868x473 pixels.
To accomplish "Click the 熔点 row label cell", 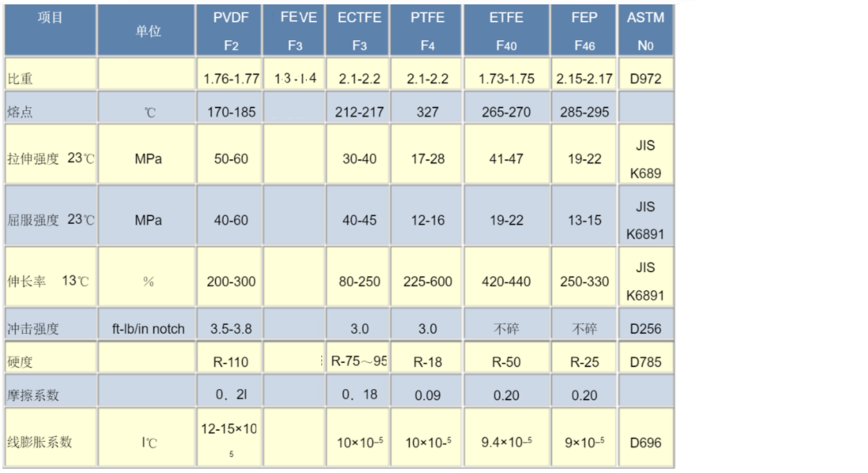I will tap(21, 111).
